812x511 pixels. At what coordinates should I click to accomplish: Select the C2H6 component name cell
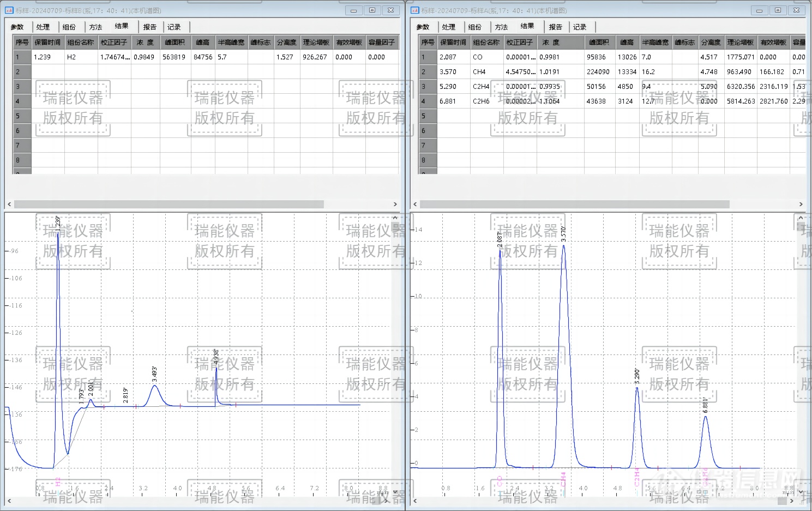click(x=486, y=101)
